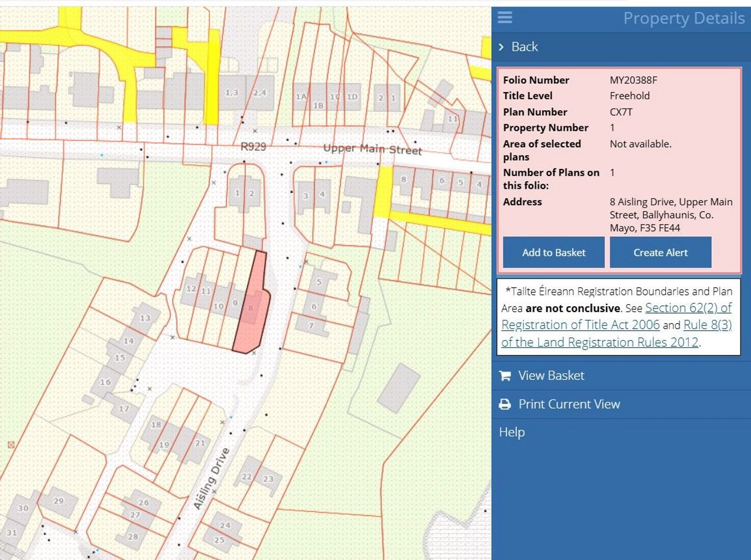Open the Help menu item
This screenshot has width=751, height=560.
pyautogui.click(x=512, y=432)
